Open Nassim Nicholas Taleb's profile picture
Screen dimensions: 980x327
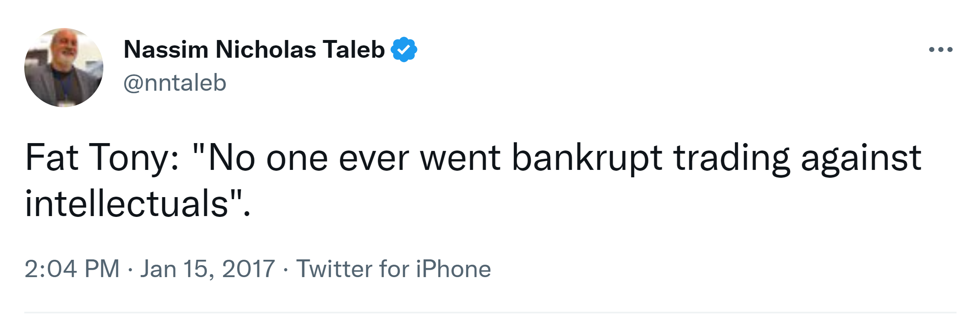click(64, 68)
